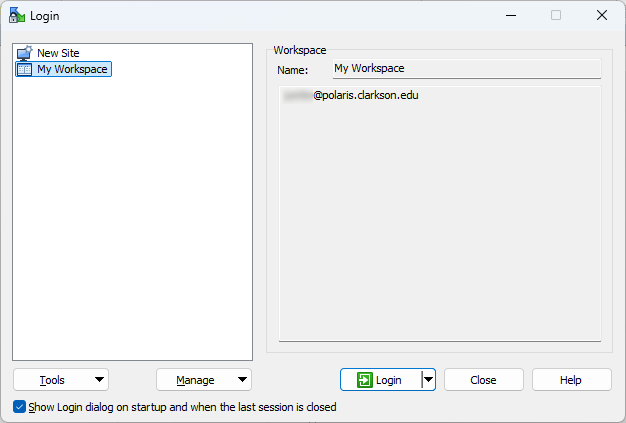Uncheck Show Login dialog on startup checkbox
Image resolution: width=626 pixels, height=423 pixels.
click(20, 407)
